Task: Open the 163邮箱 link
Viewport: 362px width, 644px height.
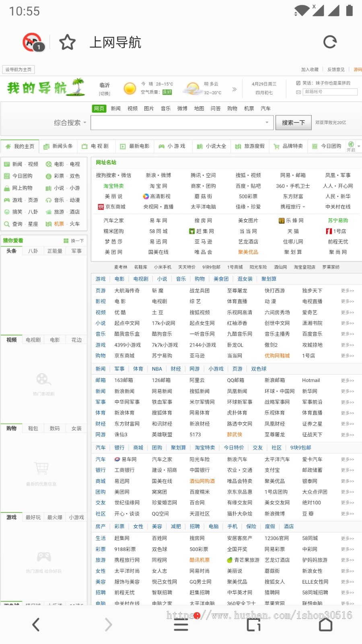Action: [x=124, y=380]
